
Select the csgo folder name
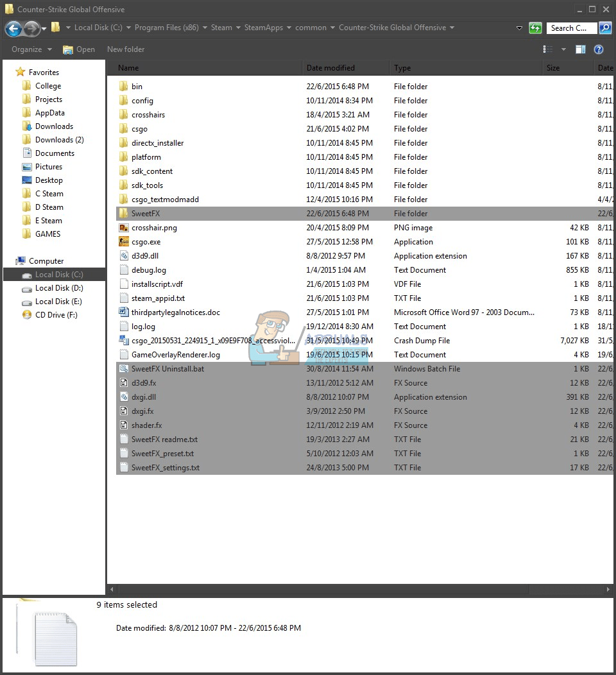[x=139, y=129]
